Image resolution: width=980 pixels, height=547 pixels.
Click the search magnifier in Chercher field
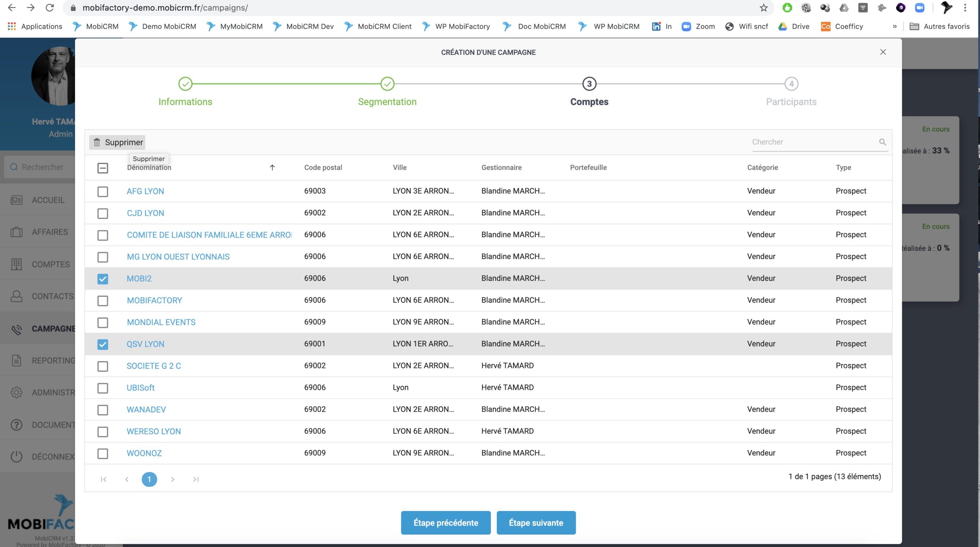coord(882,142)
